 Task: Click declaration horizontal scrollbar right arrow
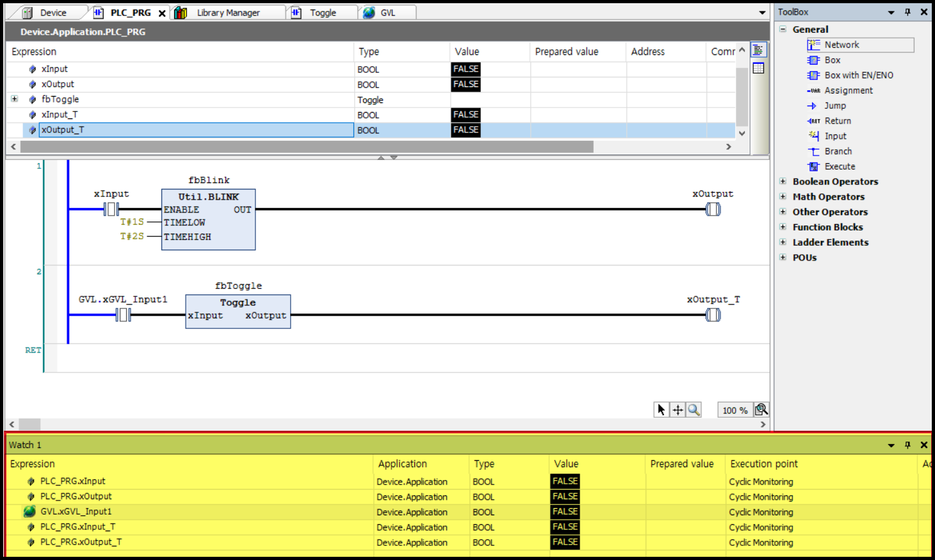coord(728,147)
